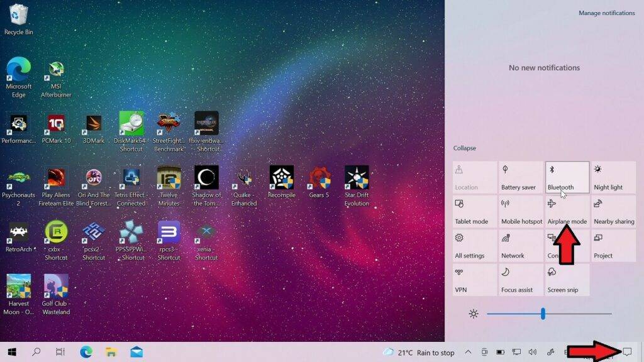Image resolution: width=644 pixels, height=362 pixels.
Task: Select the Recompile desktop icon
Action: [282, 182]
